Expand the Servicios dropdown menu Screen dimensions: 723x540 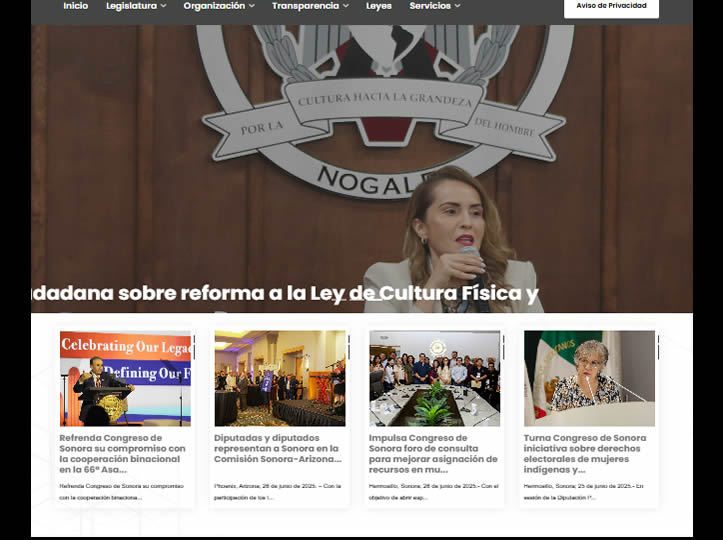pyautogui.click(x=434, y=6)
